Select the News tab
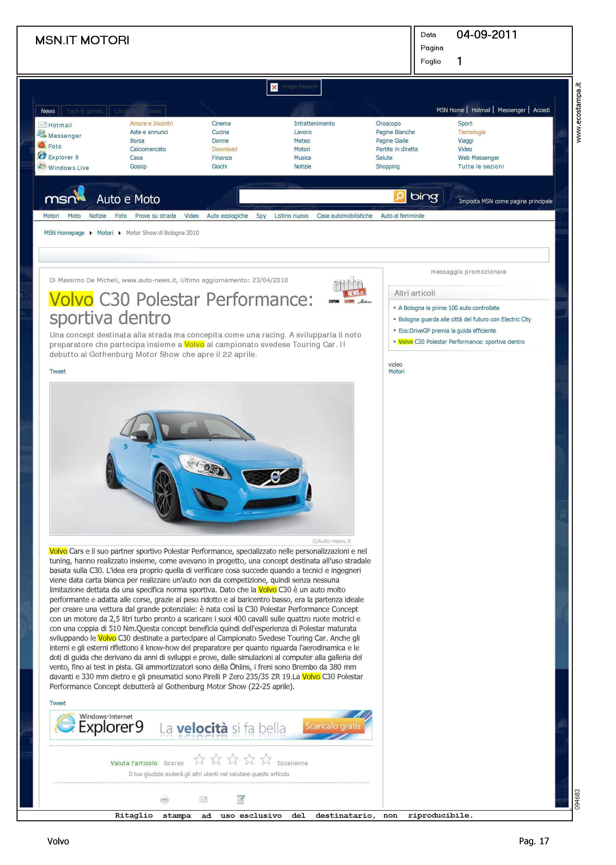The width and height of the screenshot is (616, 865). click(x=48, y=111)
